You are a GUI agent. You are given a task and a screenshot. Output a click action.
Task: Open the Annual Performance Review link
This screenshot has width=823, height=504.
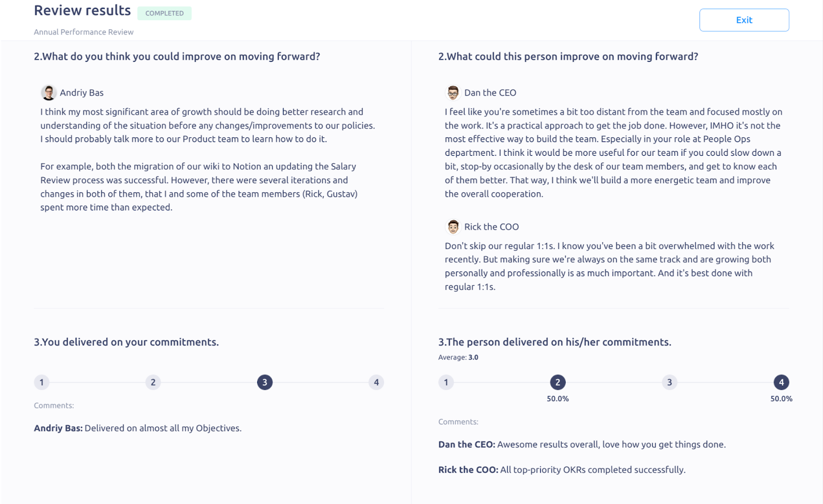[83, 31]
